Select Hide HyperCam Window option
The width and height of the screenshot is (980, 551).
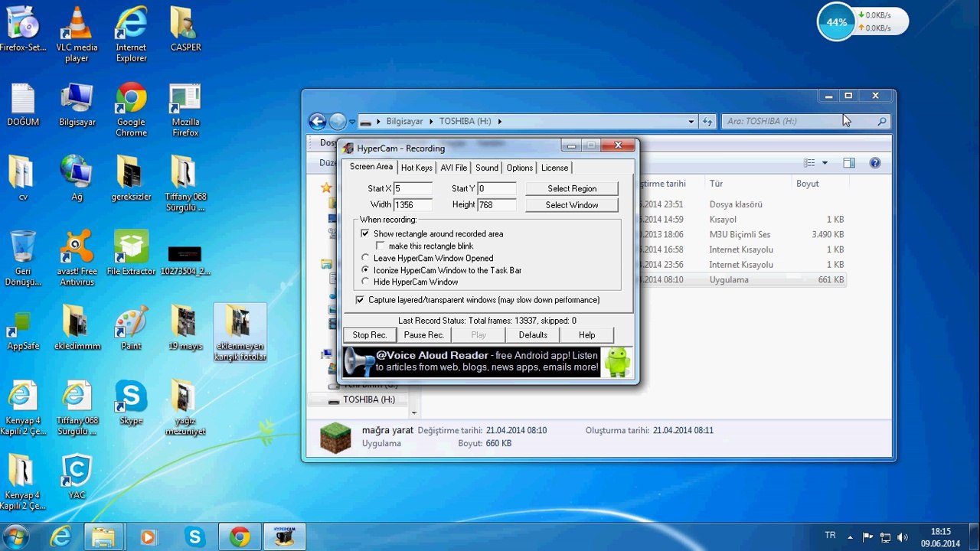click(365, 282)
